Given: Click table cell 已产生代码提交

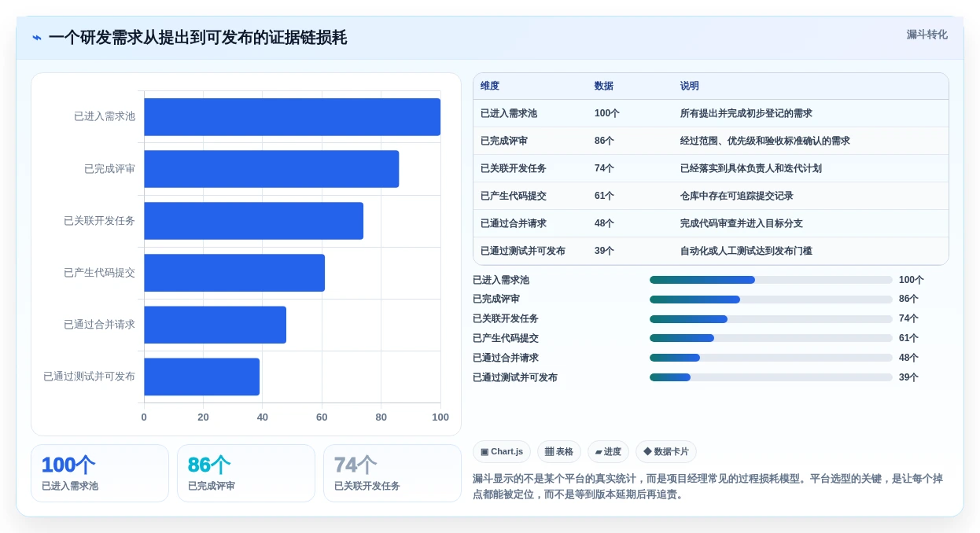Looking at the screenshot, I should (x=514, y=196).
